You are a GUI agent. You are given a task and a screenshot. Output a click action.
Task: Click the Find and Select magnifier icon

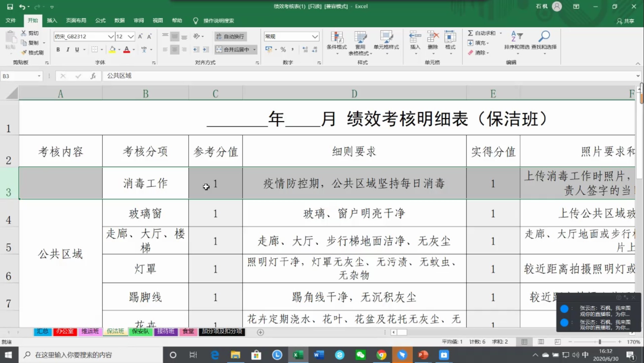coord(544,36)
